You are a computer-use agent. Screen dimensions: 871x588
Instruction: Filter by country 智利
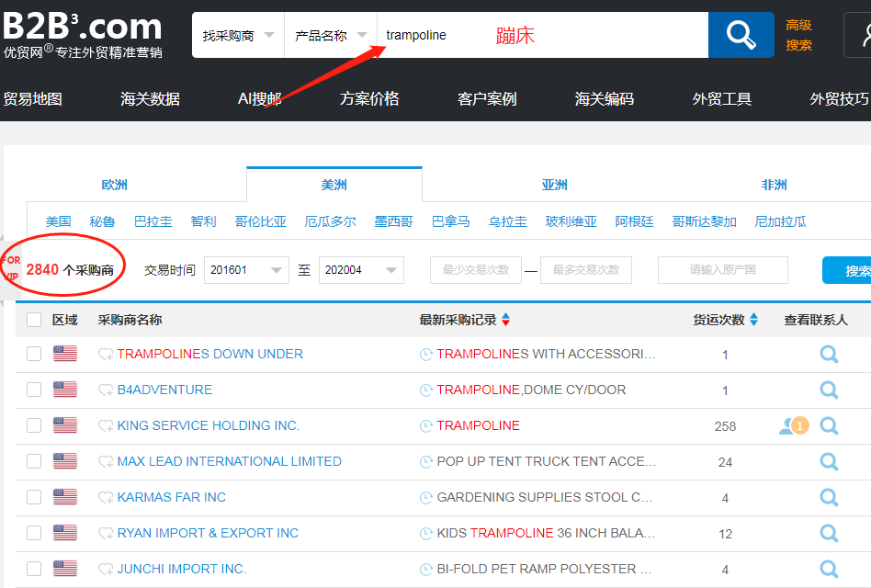[203, 221]
